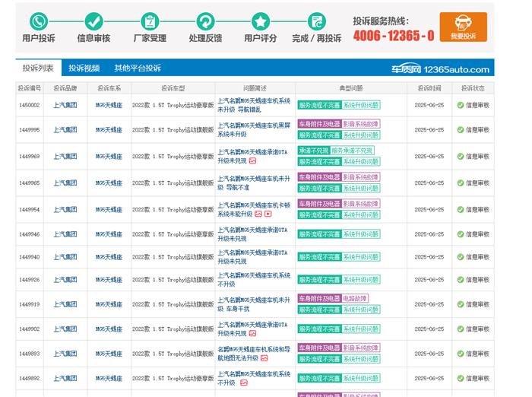Click the image icon in complaint 1449902 row

pyautogui.click(x=252, y=333)
